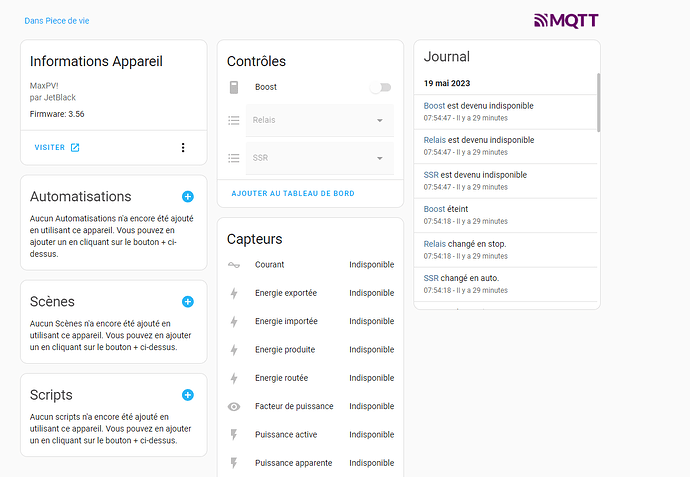The image size is (690, 477).
Task: Click Relais link in journal indisponible entry
Action: click(435, 140)
